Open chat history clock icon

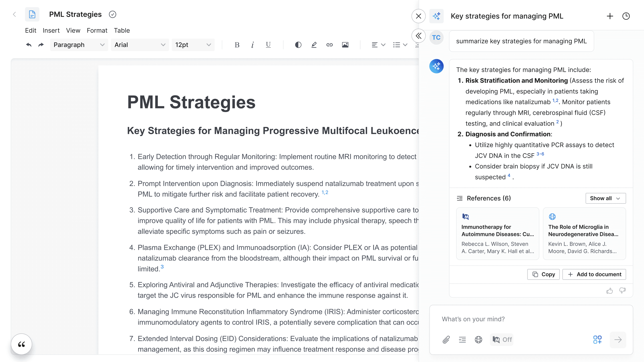626,16
